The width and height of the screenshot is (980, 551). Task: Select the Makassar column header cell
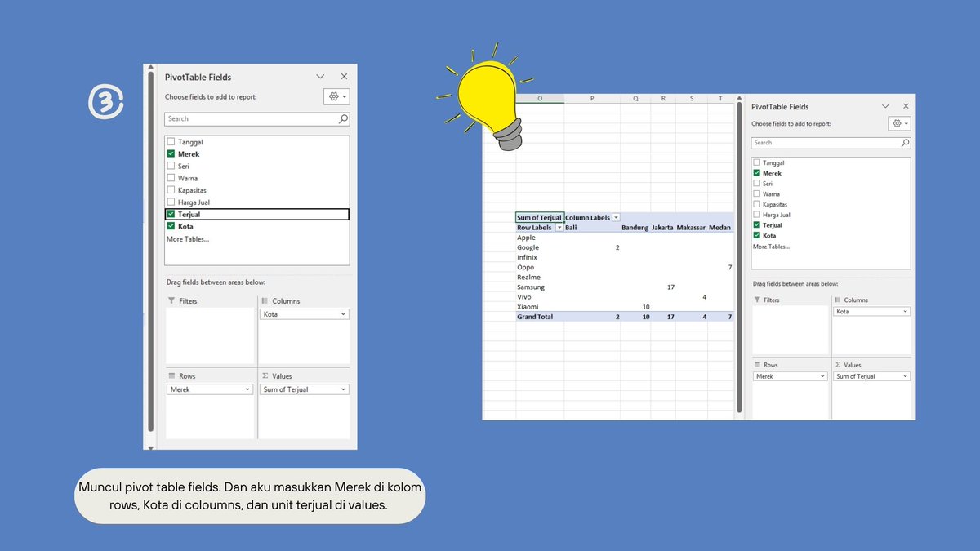692,228
